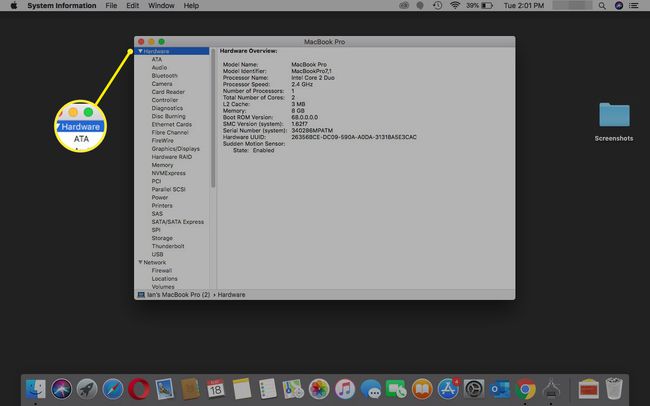Open the Window menu

coord(161,5)
